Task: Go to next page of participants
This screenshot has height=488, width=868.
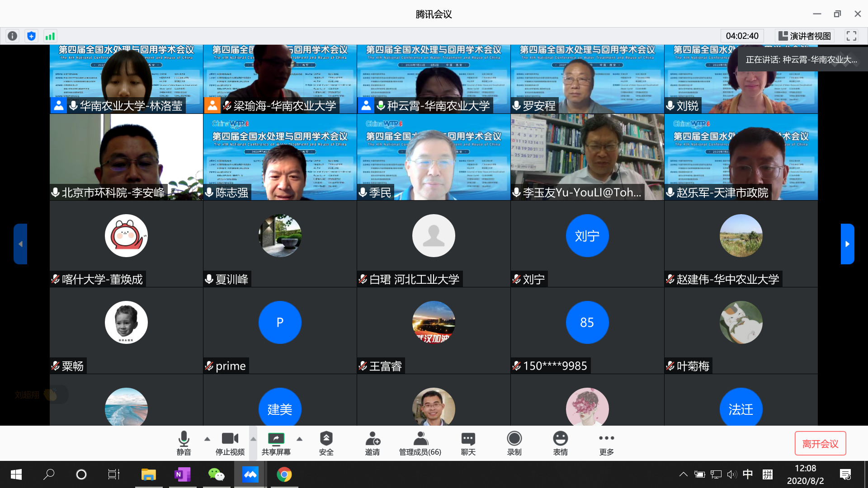Action: (x=847, y=244)
